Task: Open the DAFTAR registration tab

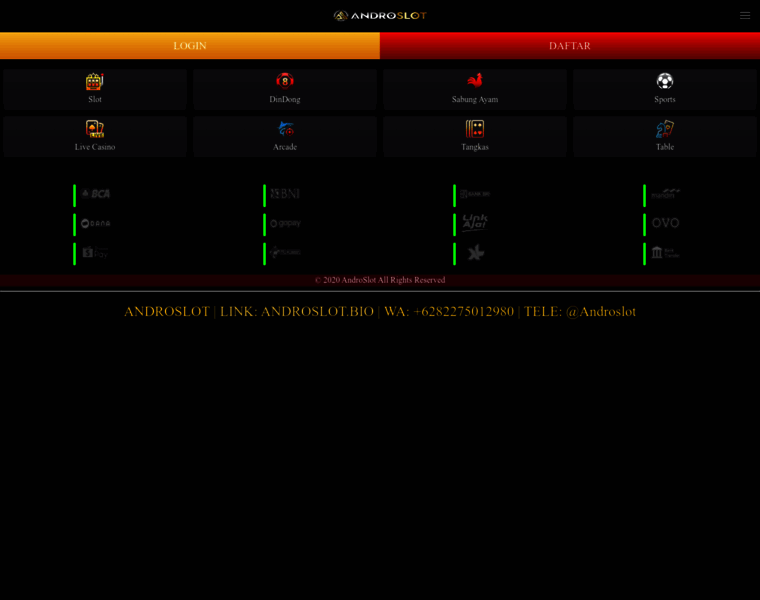Action: point(570,46)
